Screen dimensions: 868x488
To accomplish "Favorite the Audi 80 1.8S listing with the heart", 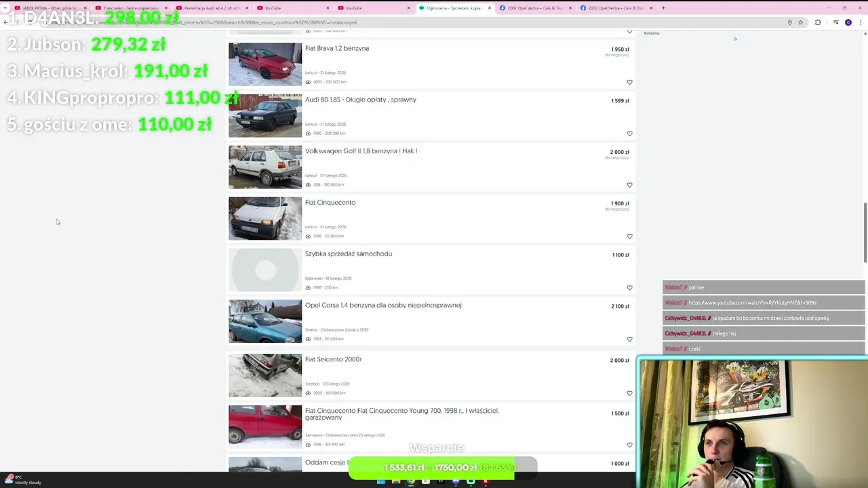I will 629,134.
